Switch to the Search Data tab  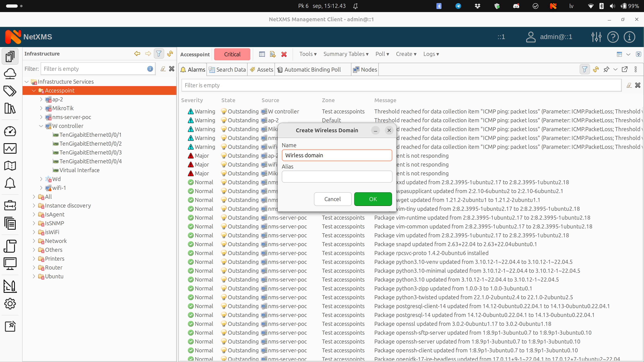pos(227,70)
